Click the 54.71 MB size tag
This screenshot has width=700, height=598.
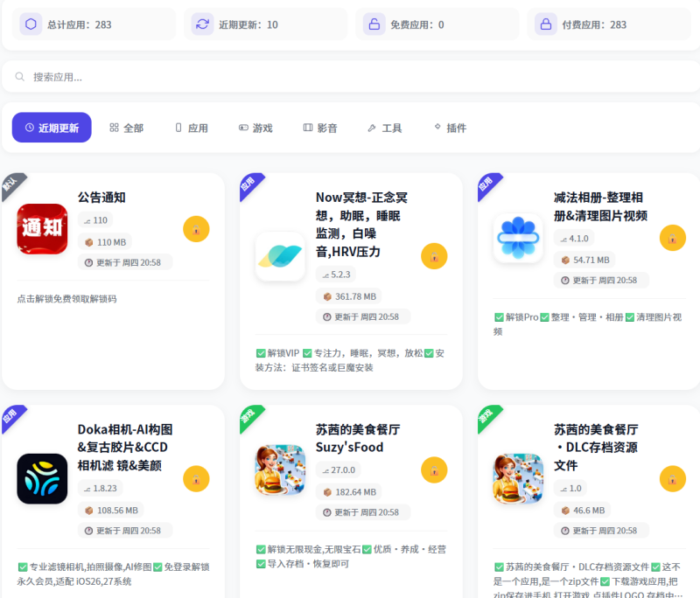point(585,260)
